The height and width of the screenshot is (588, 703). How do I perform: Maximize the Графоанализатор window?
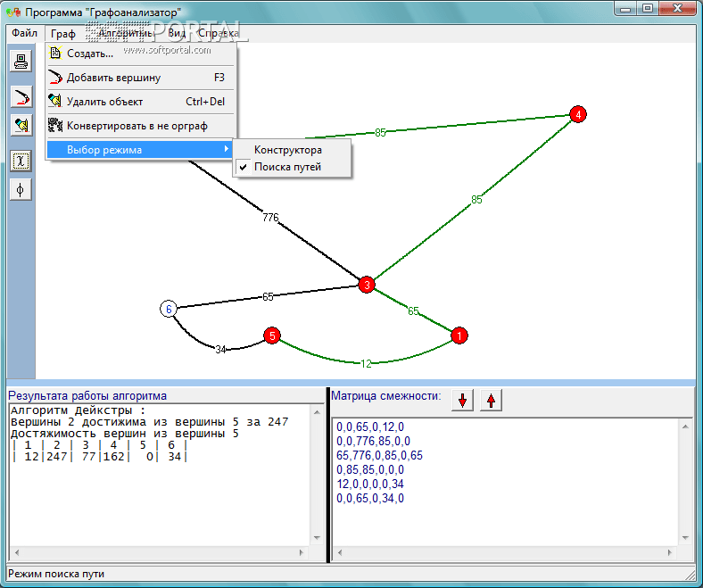pyautogui.click(x=648, y=9)
